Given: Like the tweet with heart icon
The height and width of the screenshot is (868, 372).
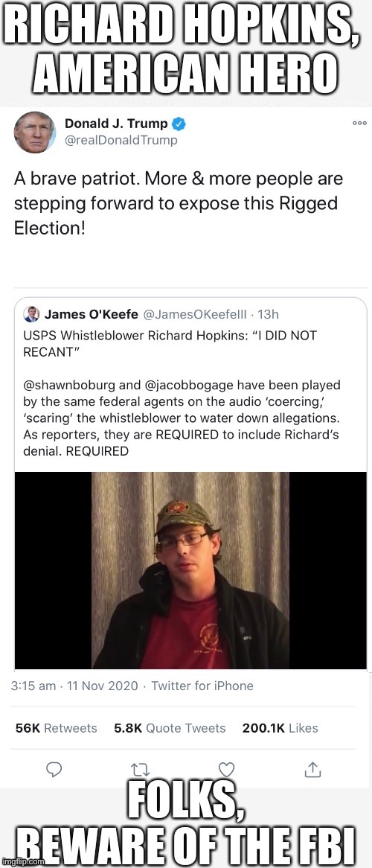Looking at the screenshot, I should [x=226, y=769].
